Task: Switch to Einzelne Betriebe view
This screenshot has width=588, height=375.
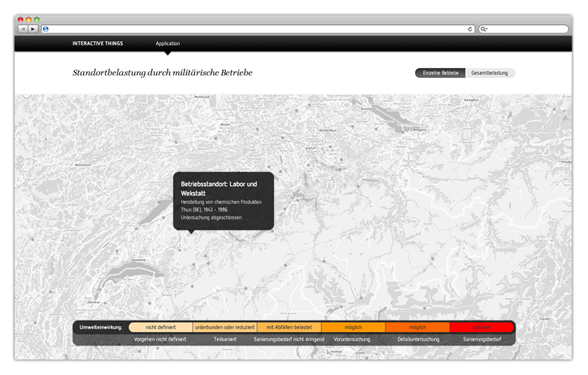Action: point(440,73)
